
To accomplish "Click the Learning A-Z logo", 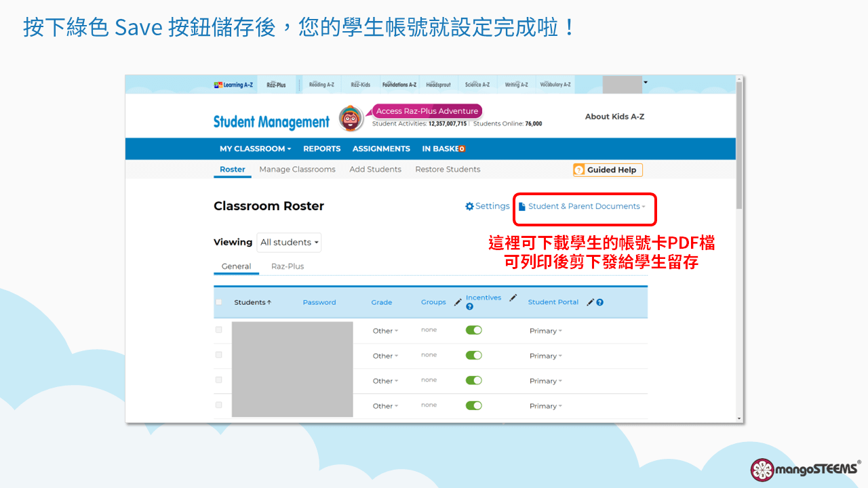I will [x=233, y=85].
